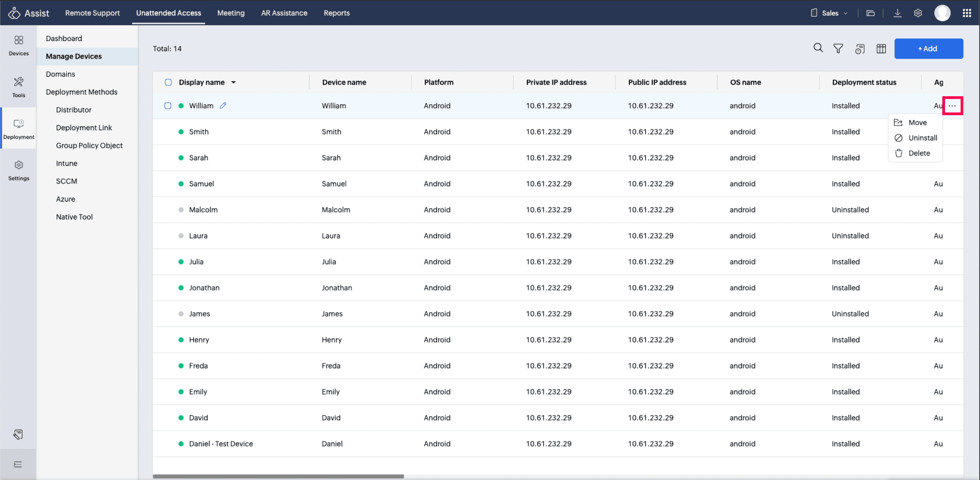Image resolution: width=980 pixels, height=480 pixels.
Task: Collapse the sidebar with bottom menu icon
Action: pyautogui.click(x=18, y=464)
